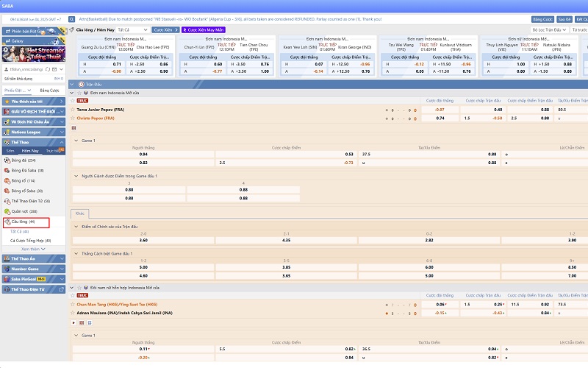This screenshot has height=368, width=588.
Task: Click the Bóng đá football sport icon
Action: (x=7, y=160)
